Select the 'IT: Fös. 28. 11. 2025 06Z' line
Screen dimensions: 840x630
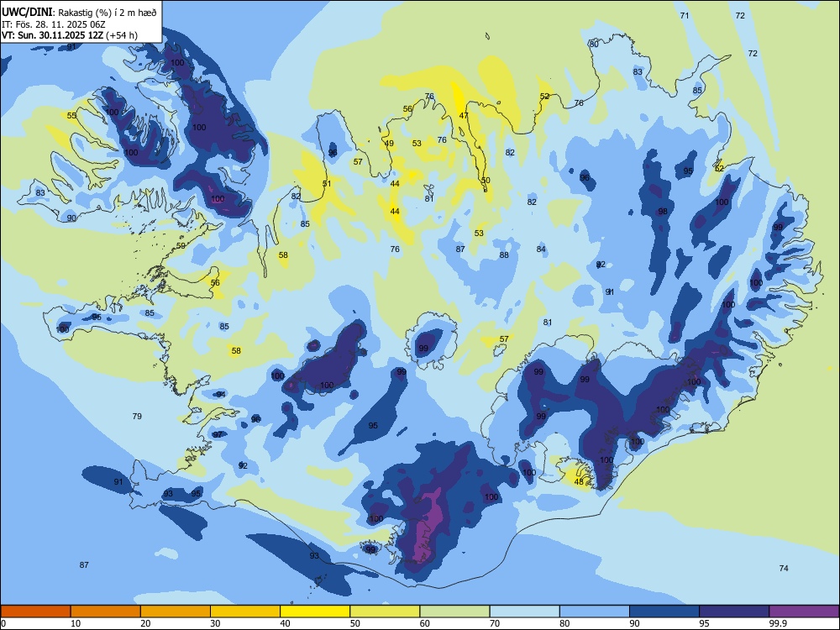pyautogui.click(x=54, y=24)
